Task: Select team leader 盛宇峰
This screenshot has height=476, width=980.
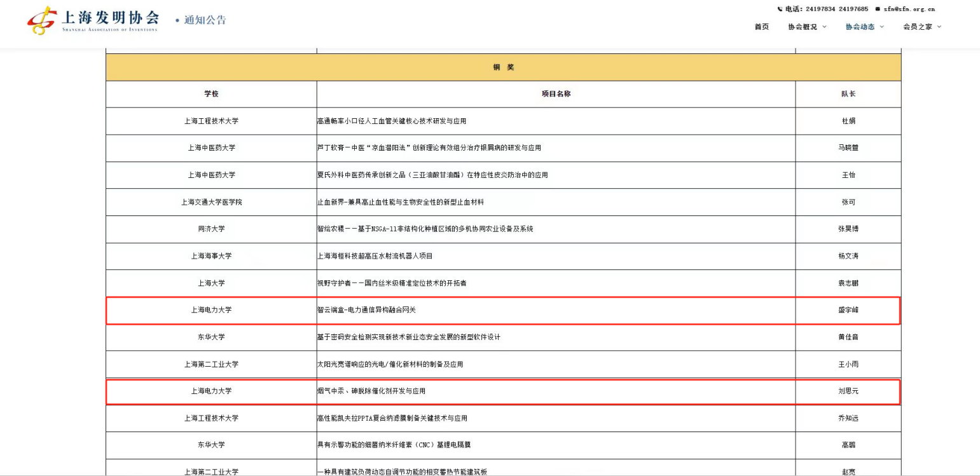Action: click(x=848, y=310)
